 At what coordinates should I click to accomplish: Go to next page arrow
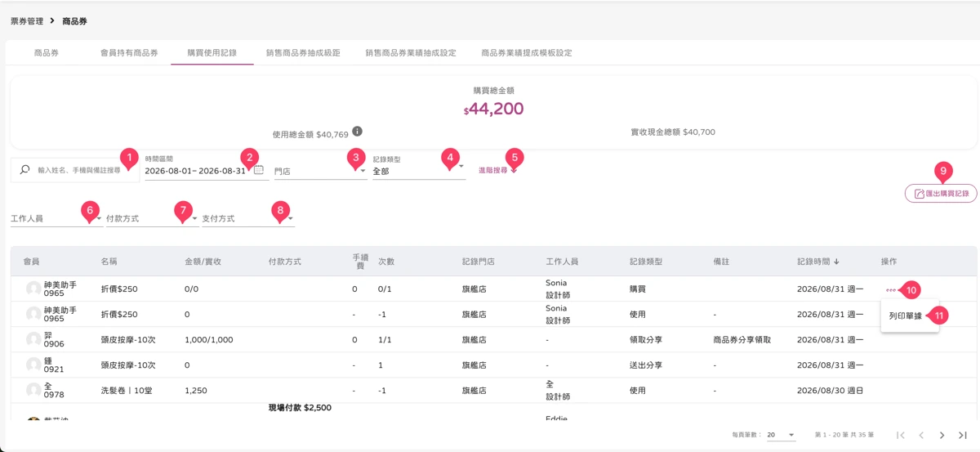click(942, 435)
